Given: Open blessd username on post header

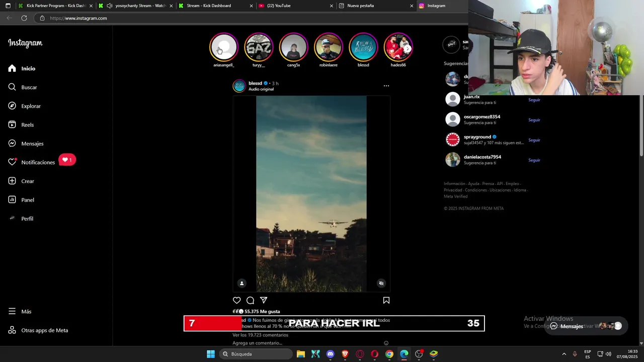Looking at the screenshot, I should (255, 83).
